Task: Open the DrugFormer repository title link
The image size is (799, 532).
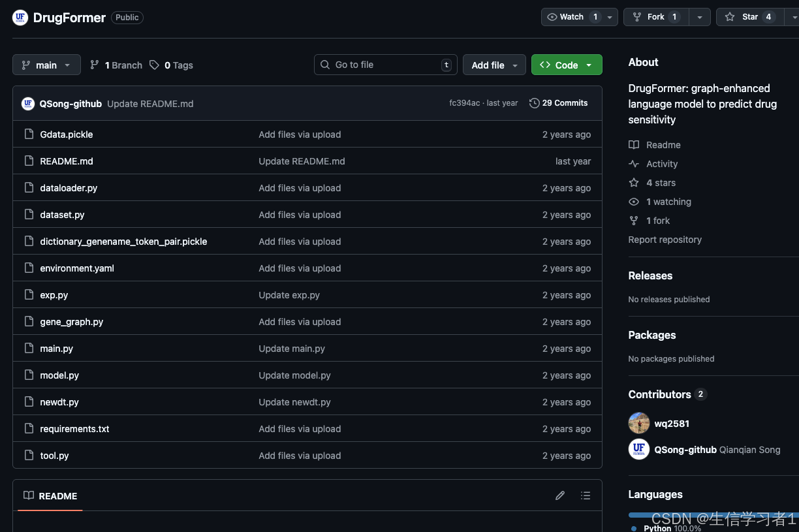Action: click(69, 18)
